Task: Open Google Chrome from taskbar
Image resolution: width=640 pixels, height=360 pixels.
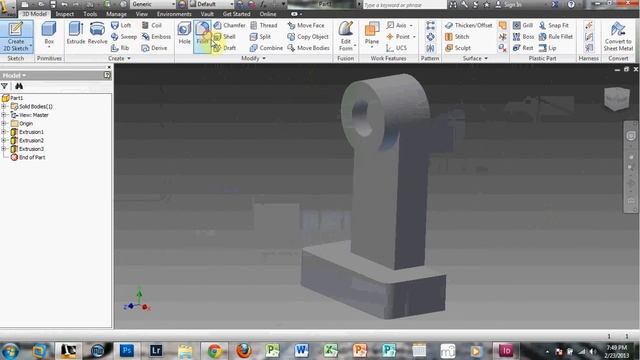Action: pyautogui.click(x=214, y=351)
